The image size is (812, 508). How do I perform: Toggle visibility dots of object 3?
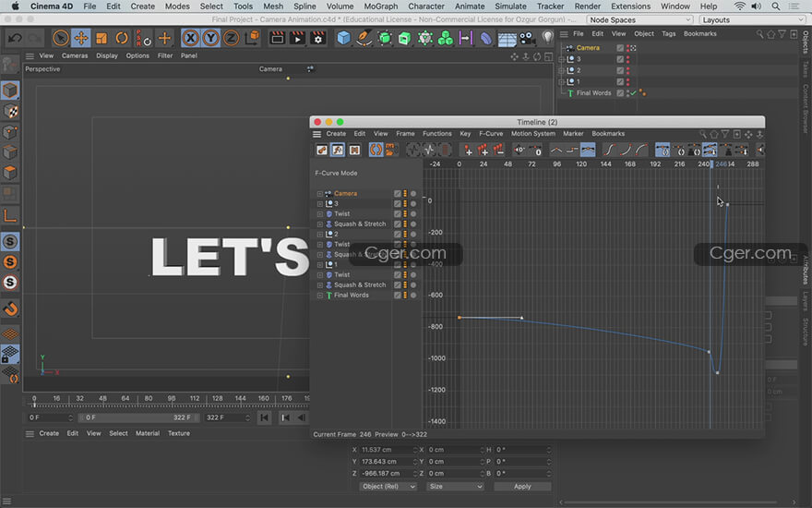(628, 59)
